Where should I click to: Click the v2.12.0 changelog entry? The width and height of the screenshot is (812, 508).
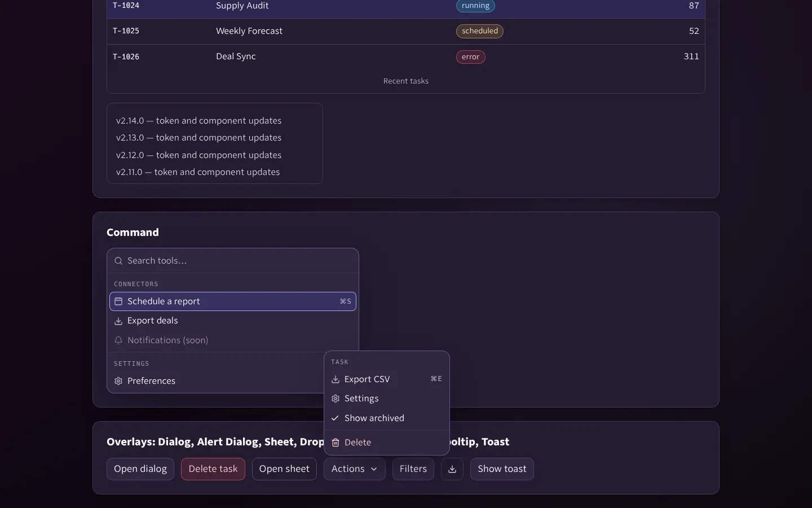(x=198, y=155)
